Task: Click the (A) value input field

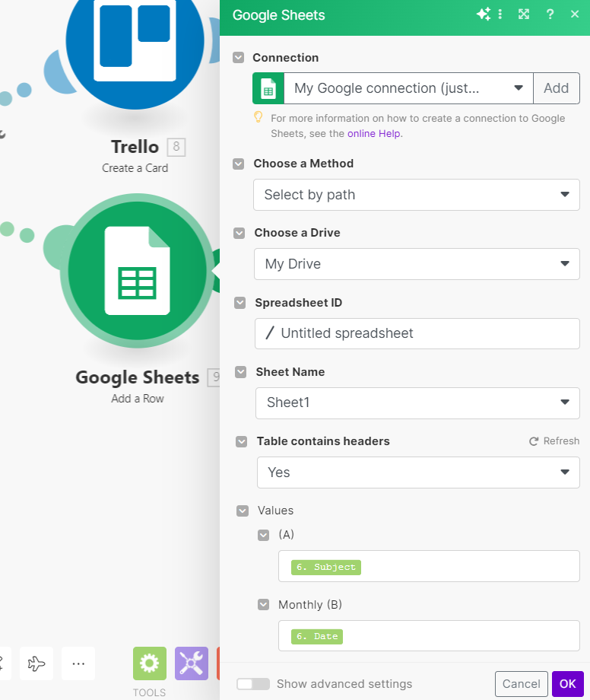Action: pos(429,566)
